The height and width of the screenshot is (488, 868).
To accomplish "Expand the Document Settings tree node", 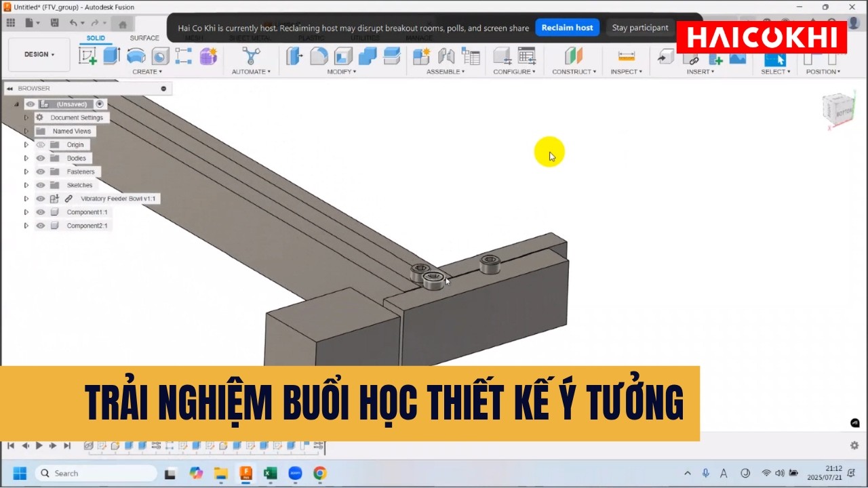I will 26,117.
